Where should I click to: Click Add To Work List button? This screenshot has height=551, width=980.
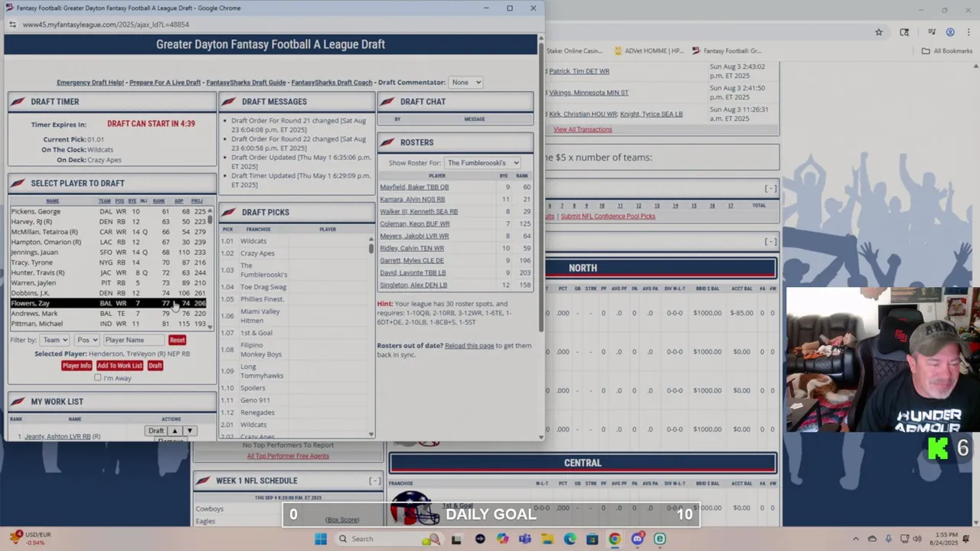[119, 366]
